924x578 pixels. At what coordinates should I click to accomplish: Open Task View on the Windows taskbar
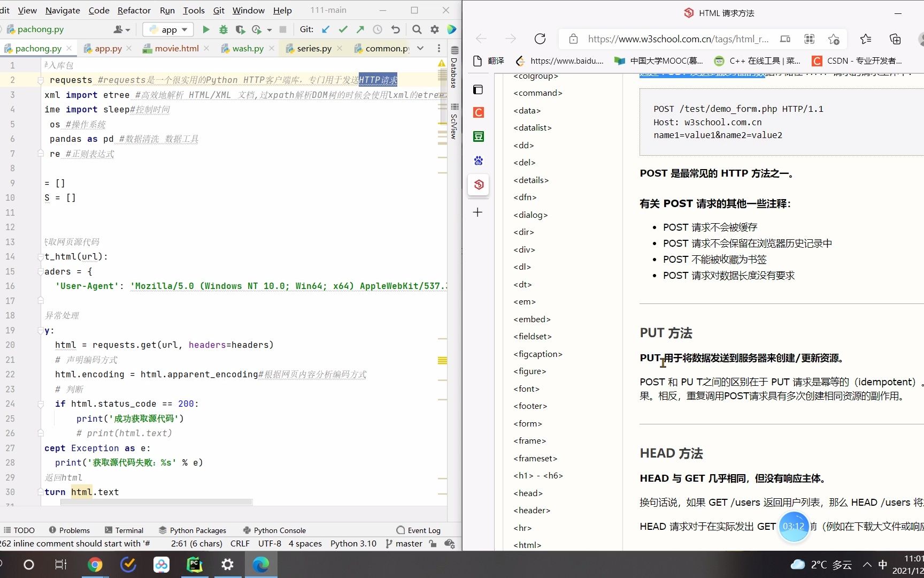pyautogui.click(x=61, y=565)
